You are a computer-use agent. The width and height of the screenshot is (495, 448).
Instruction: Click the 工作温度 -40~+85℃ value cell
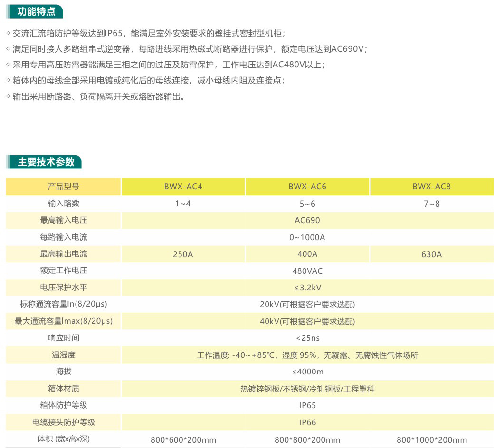(307, 355)
